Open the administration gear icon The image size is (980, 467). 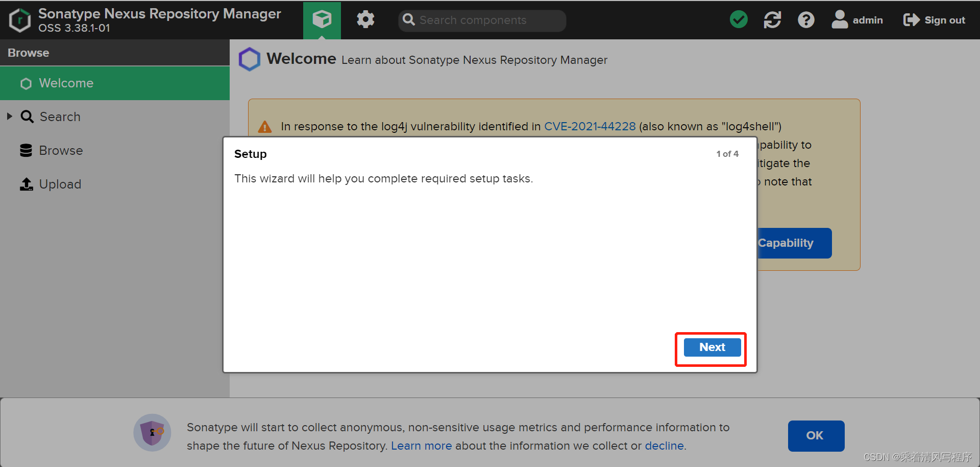click(x=365, y=20)
